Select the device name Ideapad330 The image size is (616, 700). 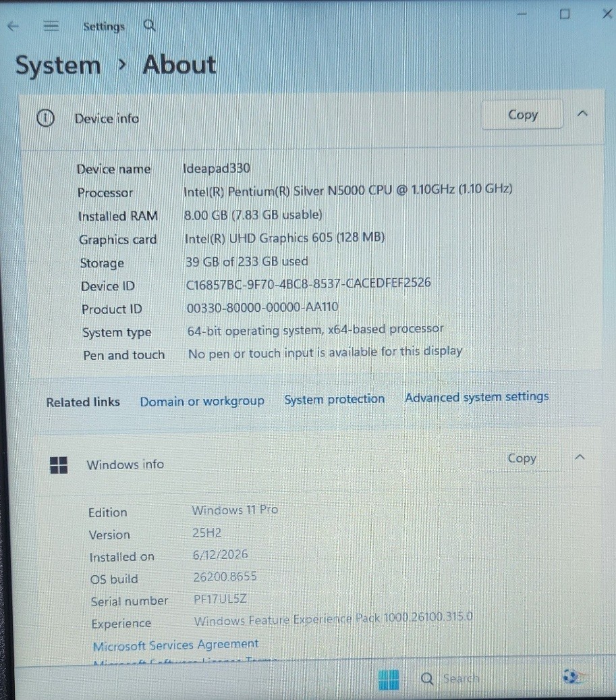(x=217, y=168)
